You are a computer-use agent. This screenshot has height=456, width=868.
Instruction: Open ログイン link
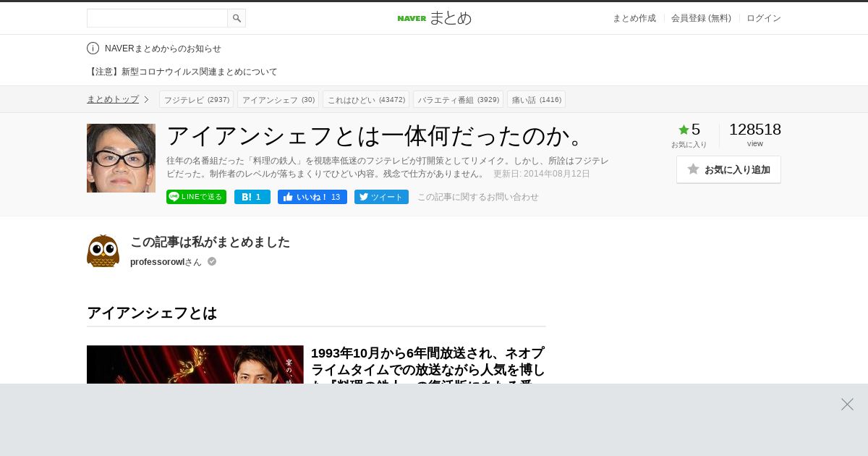(x=764, y=18)
